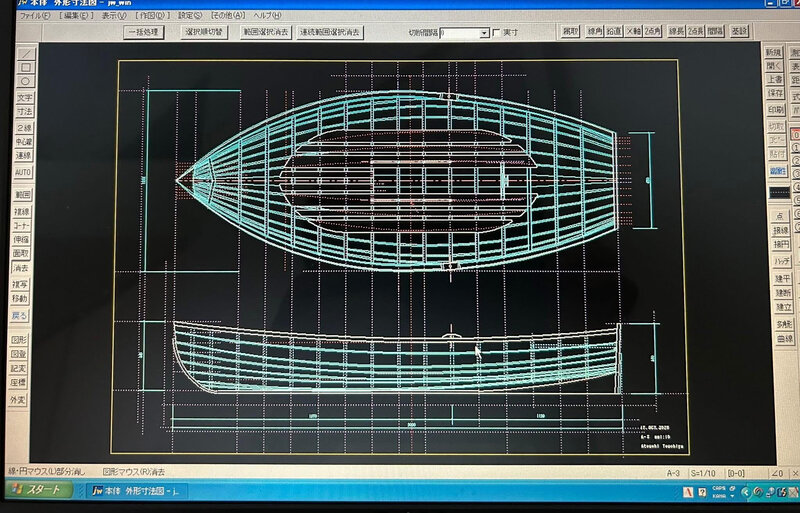The image size is (800, 513).
Task: Open the [編集(E)] menu
Action: 76,15
